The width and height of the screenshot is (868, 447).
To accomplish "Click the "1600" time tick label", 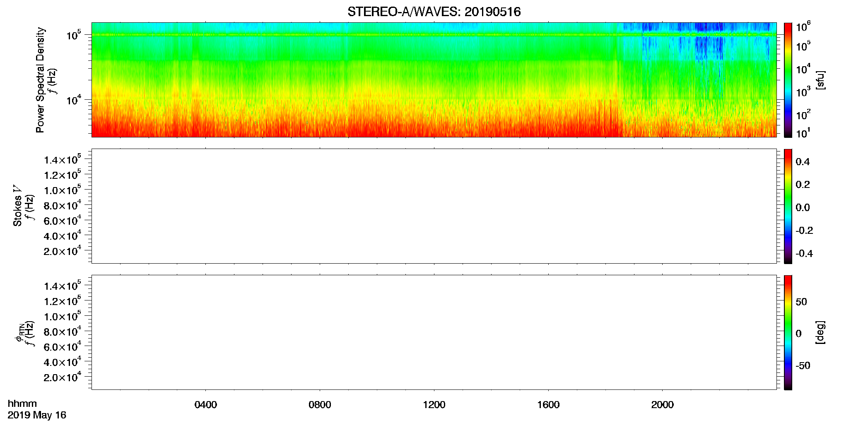I will pos(548,405).
